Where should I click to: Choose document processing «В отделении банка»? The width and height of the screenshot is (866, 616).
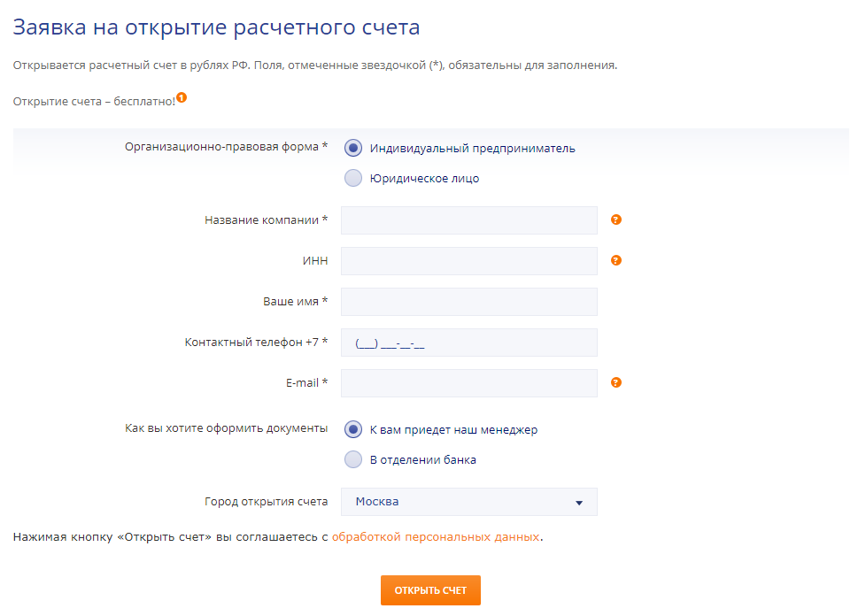353,459
